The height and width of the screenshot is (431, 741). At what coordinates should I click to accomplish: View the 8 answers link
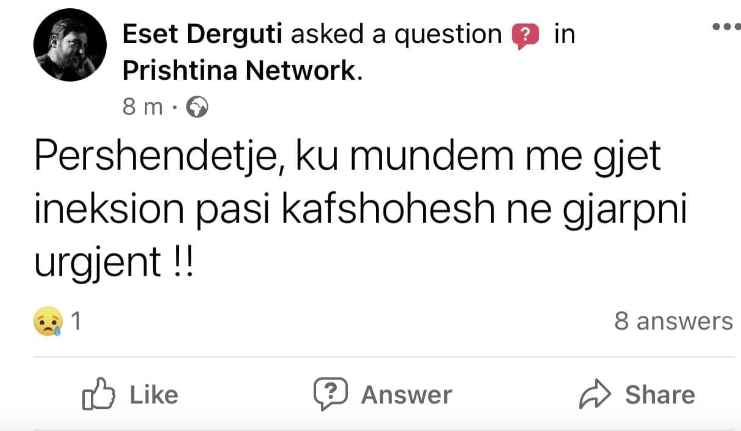673,322
